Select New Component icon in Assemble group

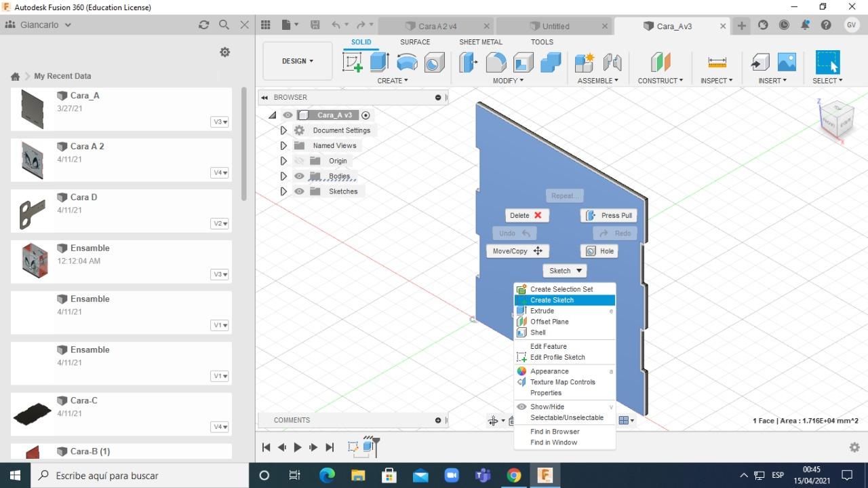[x=585, y=62]
